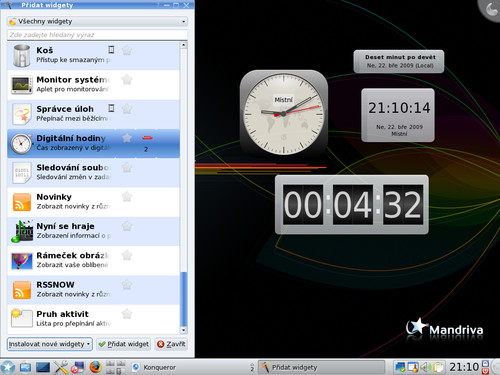Click the Rámeček obrázku balloon picture icon

coord(22,261)
